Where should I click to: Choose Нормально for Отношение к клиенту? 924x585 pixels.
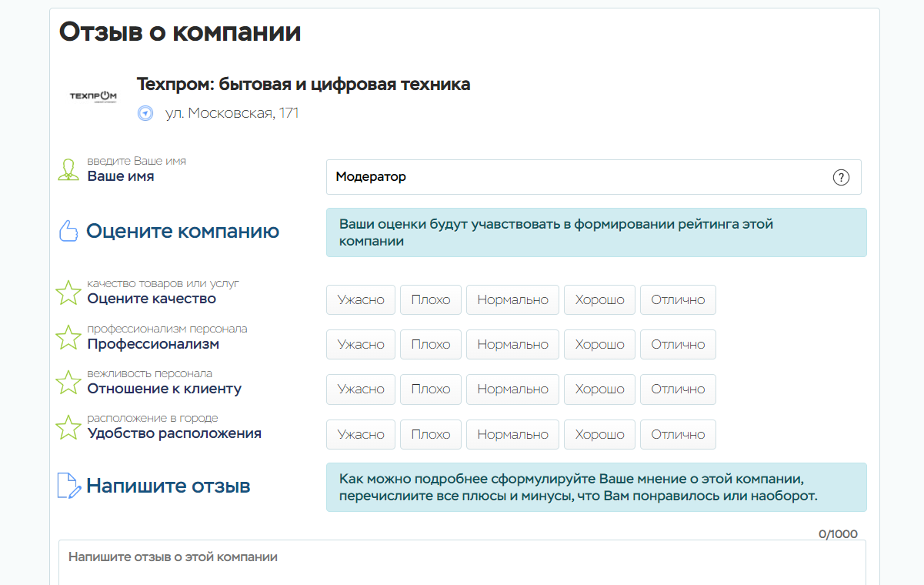[x=512, y=389]
